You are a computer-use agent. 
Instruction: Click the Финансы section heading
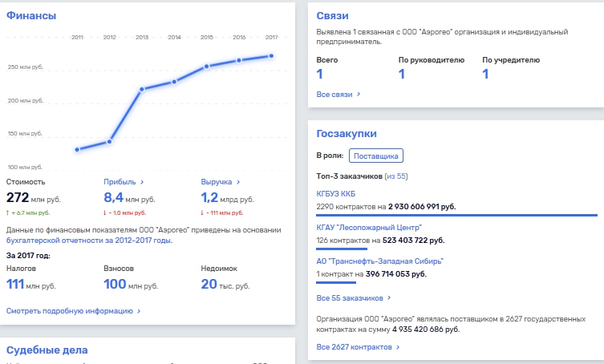[x=31, y=15]
